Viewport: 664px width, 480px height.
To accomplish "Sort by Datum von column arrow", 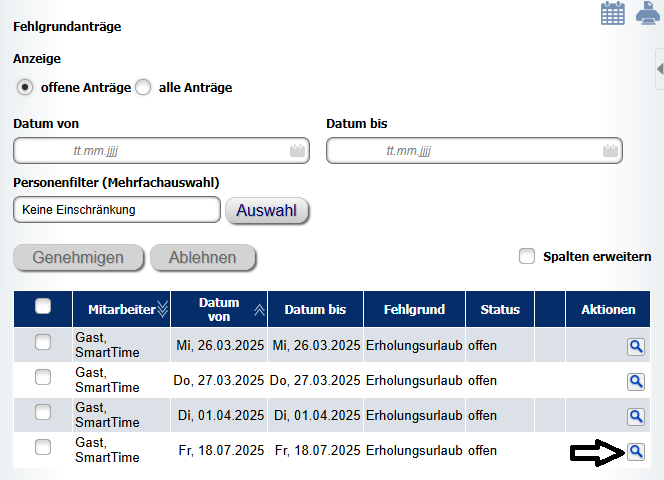I will [260, 310].
